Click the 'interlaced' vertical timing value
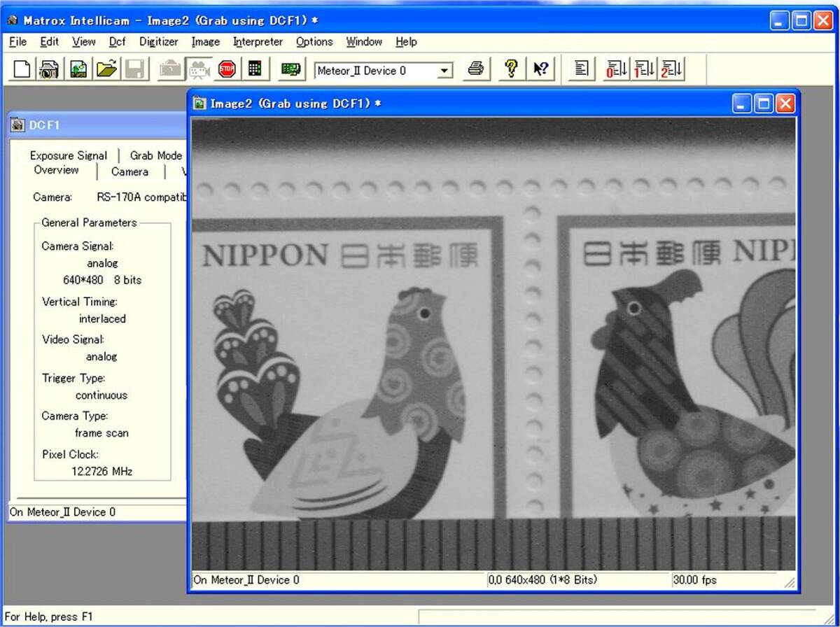840x627 pixels. (102, 319)
